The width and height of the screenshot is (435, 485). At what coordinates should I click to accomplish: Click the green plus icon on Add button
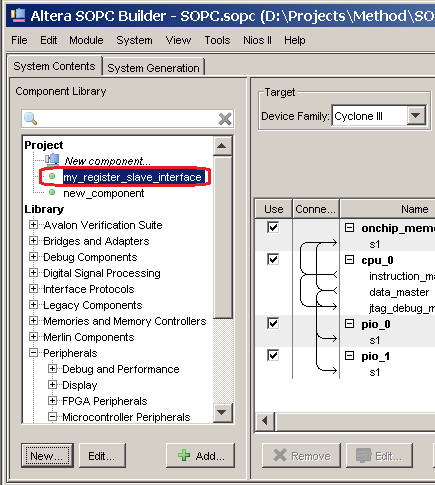[184, 455]
